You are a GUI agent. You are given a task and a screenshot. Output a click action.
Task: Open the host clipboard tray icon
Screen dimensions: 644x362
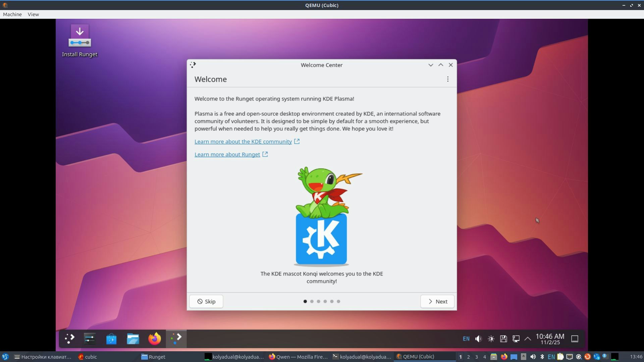point(560,357)
